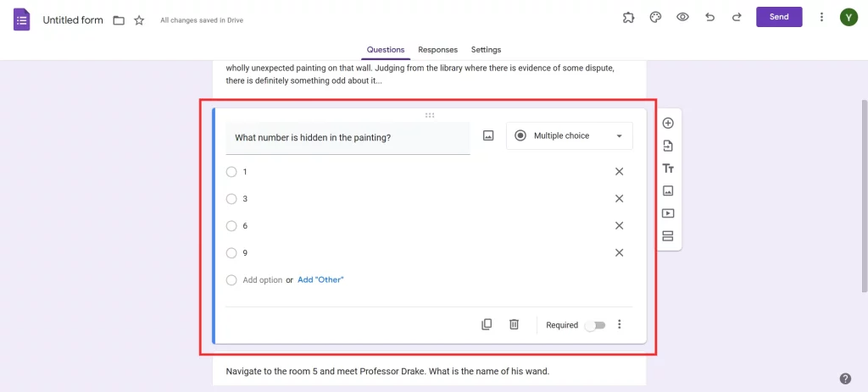Add a title and description block
The image size is (868, 392).
[x=668, y=168]
